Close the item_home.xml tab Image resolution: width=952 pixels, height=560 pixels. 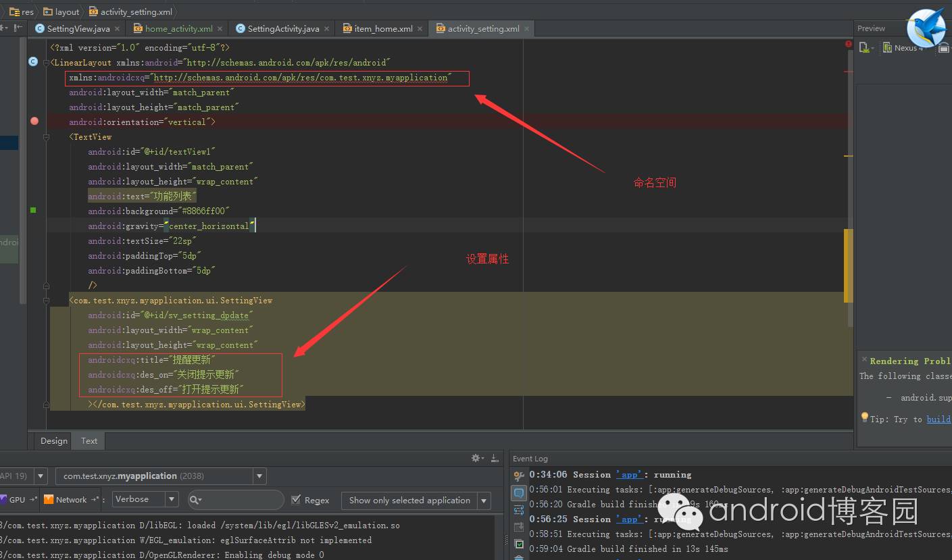coord(420,29)
